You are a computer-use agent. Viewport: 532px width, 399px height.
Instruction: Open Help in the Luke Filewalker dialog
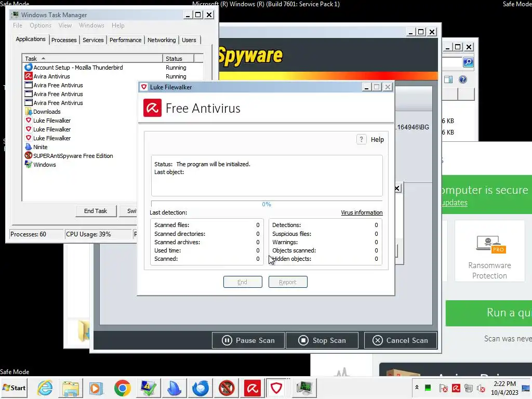370,139
